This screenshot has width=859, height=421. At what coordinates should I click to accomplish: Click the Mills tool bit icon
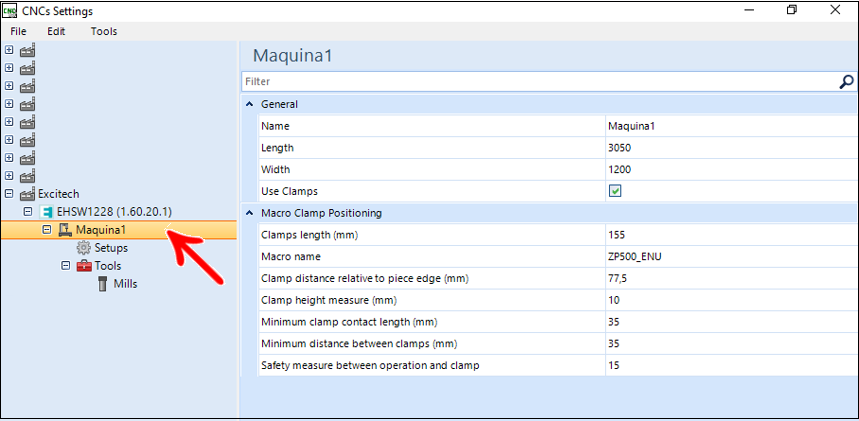[102, 284]
